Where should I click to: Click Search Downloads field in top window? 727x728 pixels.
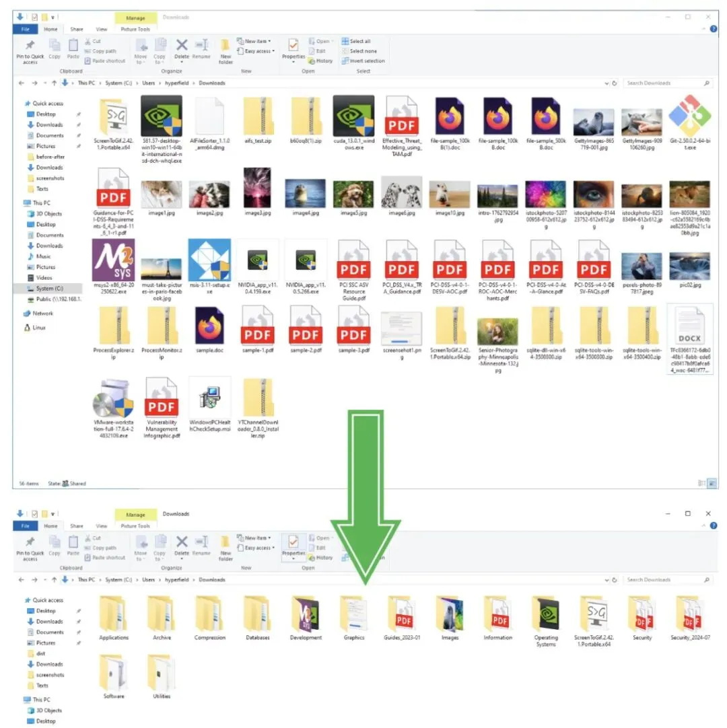point(668,83)
